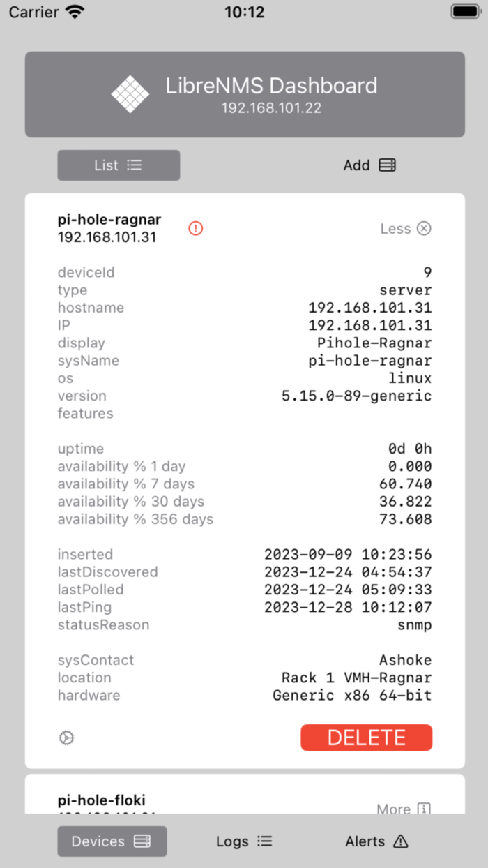Switch to the Devices tab
This screenshot has height=868, width=488.
coord(112,841)
